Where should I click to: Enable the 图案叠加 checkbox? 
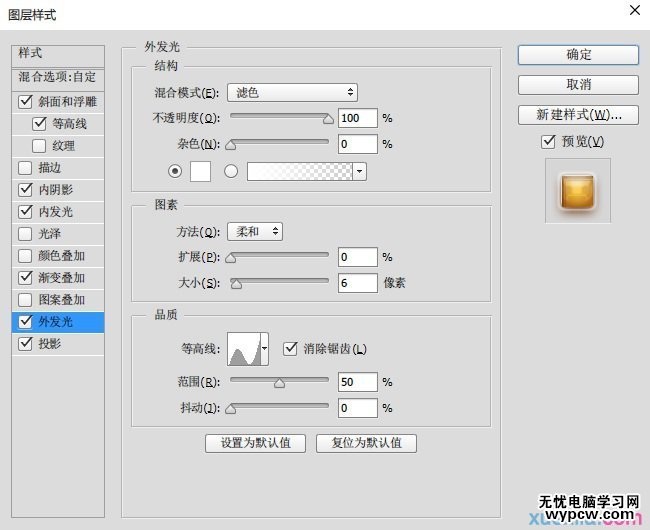point(25,299)
